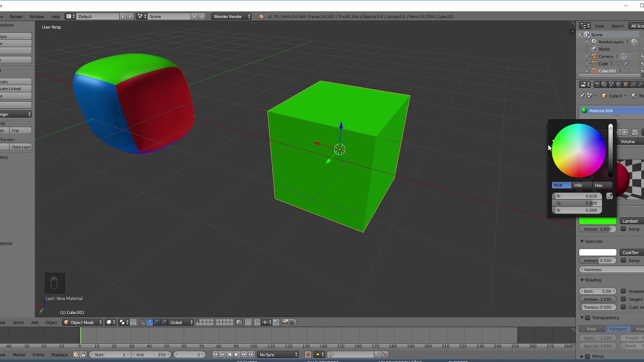Toggle the 3D manipulator axes icon
Screen dimensions: 644x362
click(x=142, y=322)
